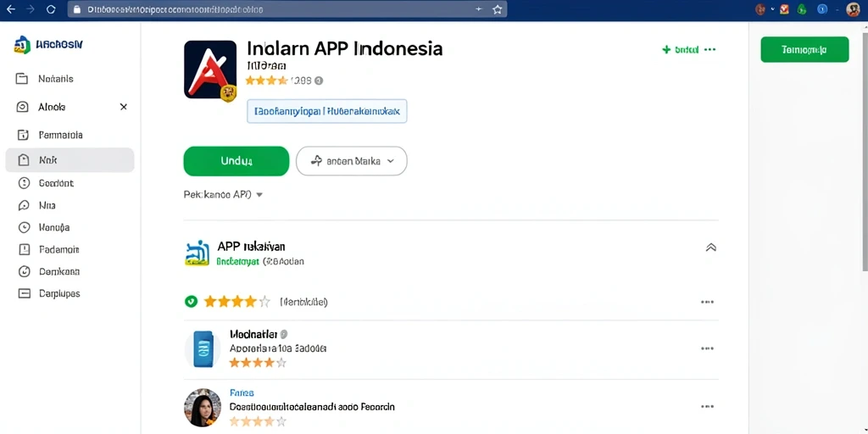Screen dimensions: 868x434
Task: Open three-dot menu on Mednatler row
Action: [708, 348]
